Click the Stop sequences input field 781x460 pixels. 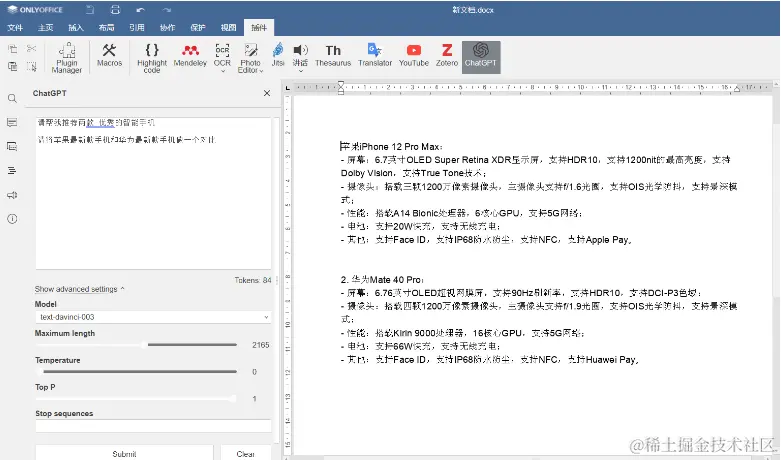click(x=153, y=426)
